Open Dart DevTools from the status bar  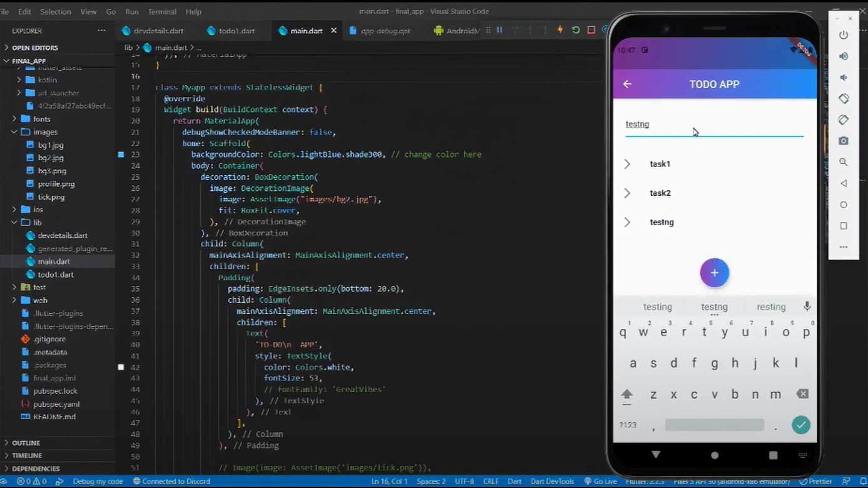pos(552,481)
